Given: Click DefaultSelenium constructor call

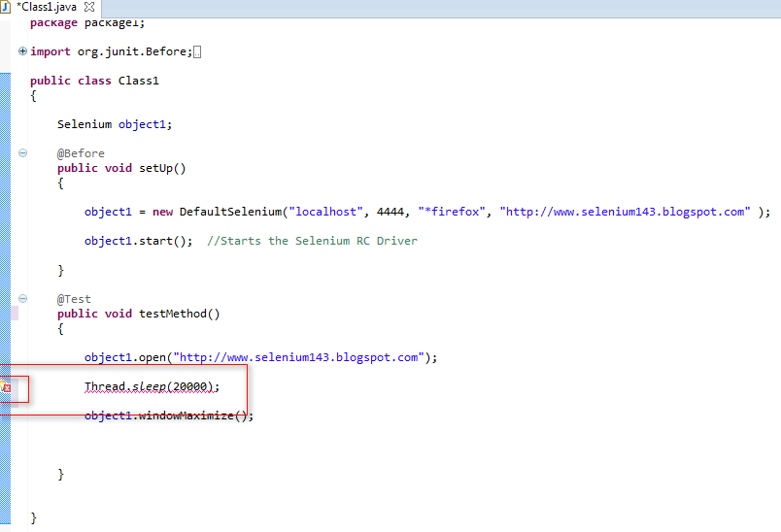Looking at the screenshot, I should 230,212.
